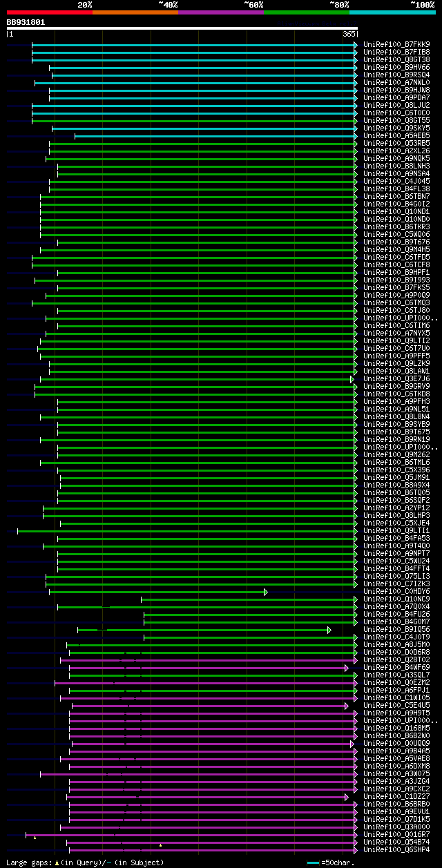Click the arrowhead ending the C0HDY6 alignment
The image size is (442, 868).
tap(266, 592)
